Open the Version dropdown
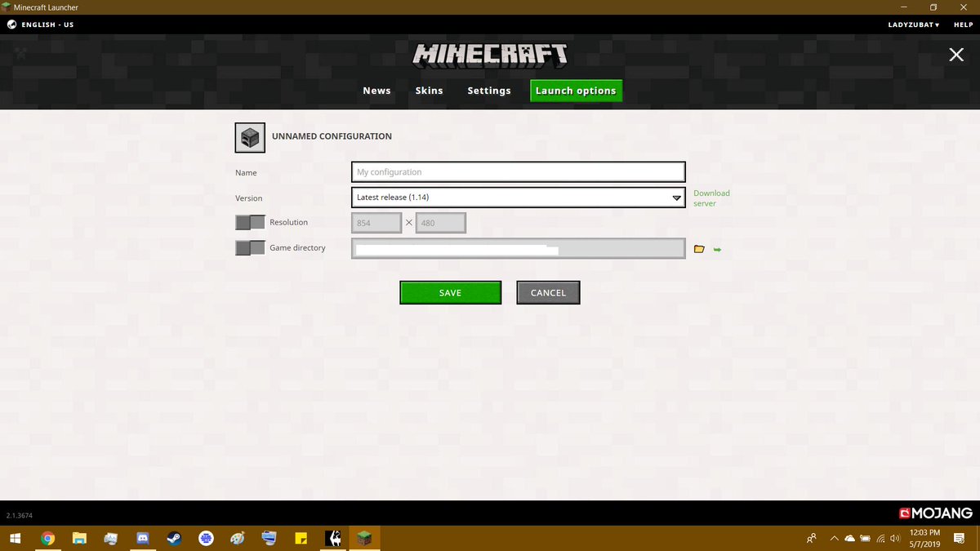This screenshot has height=551, width=980. pos(519,198)
